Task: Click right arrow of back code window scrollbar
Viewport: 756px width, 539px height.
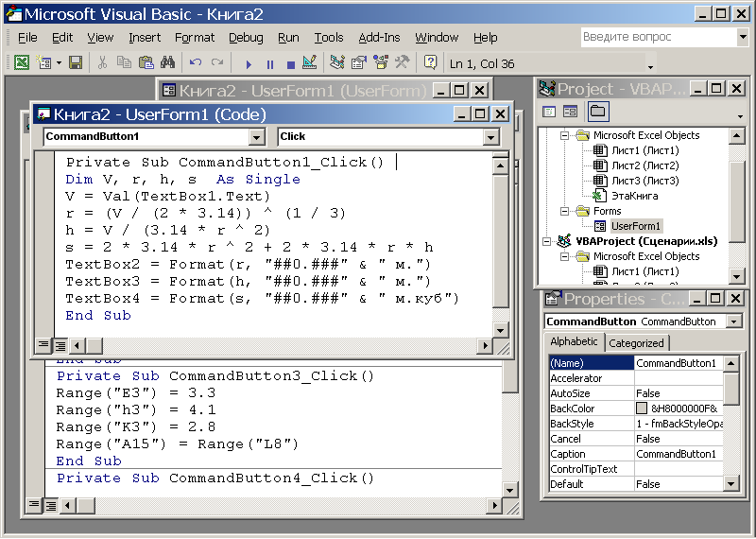Action: [x=493, y=506]
